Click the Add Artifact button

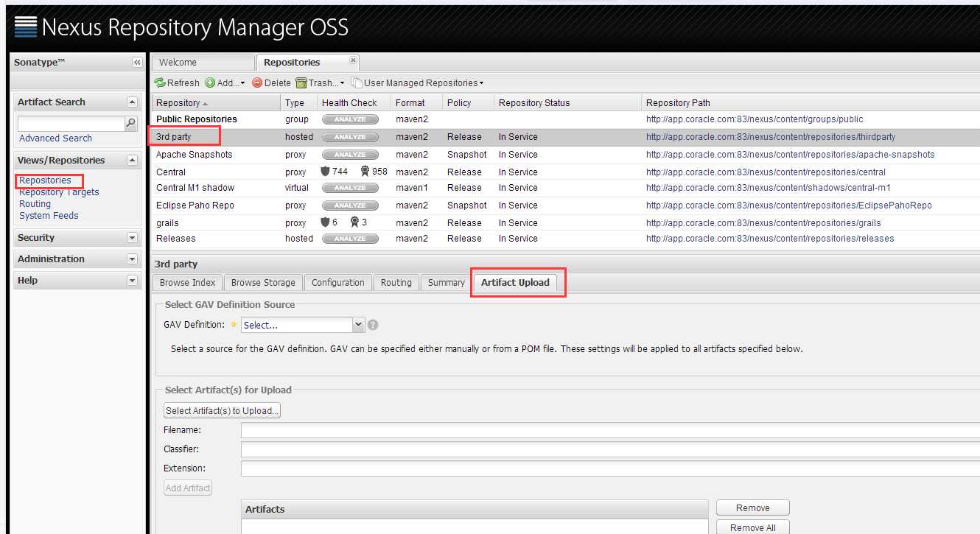point(188,488)
